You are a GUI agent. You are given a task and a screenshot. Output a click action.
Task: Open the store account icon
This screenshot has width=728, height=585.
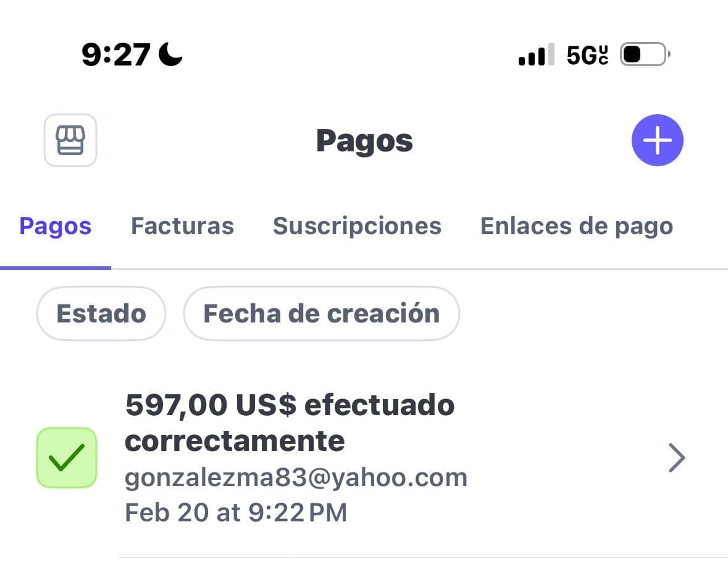70,140
